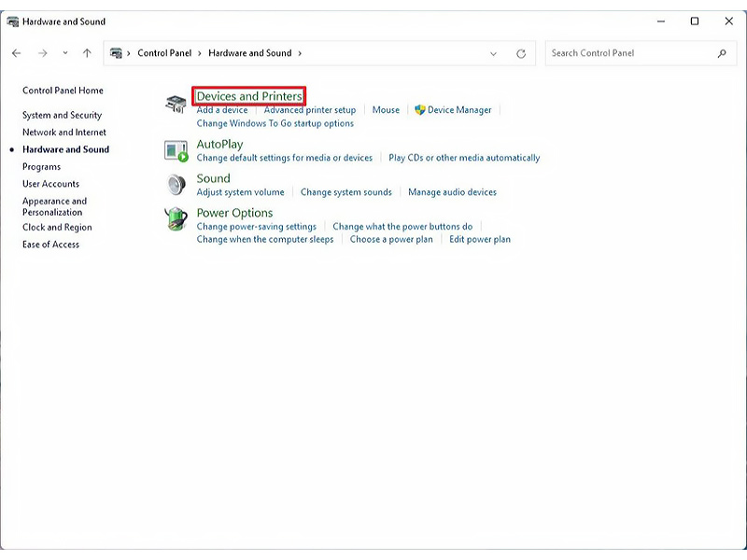747x560 pixels.
Task: Click the Power Options battery icon
Action: point(176,219)
